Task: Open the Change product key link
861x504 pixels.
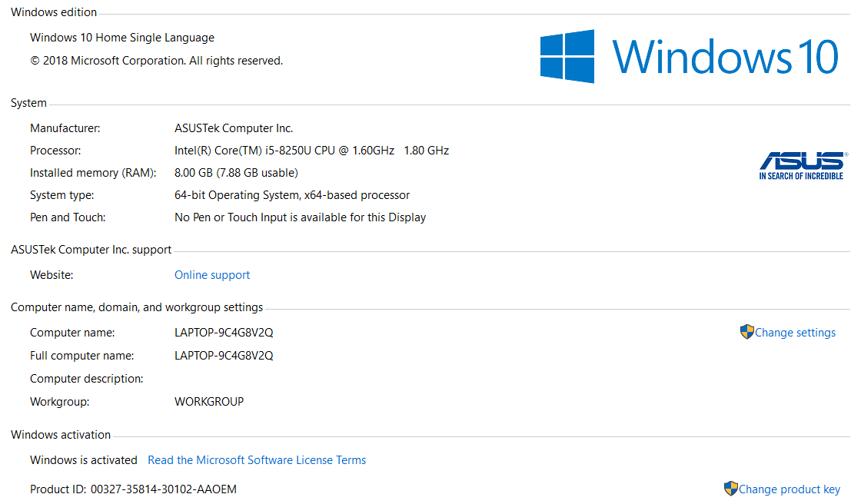Action: 789,489
